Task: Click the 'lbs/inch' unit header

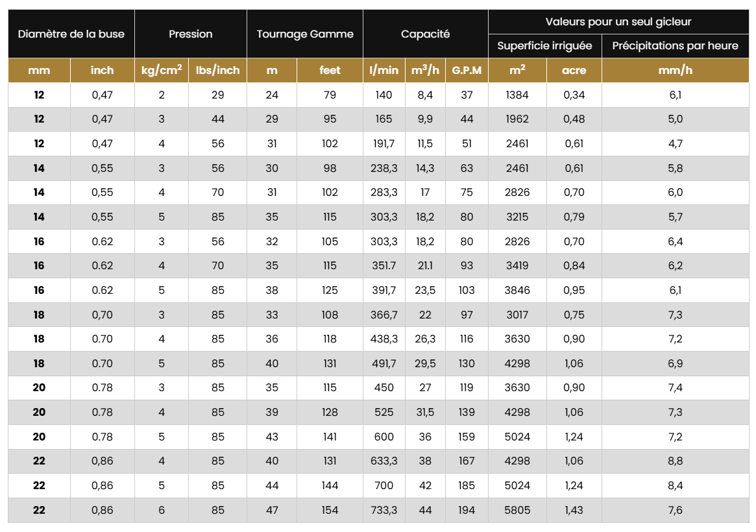Action: [217, 71]
